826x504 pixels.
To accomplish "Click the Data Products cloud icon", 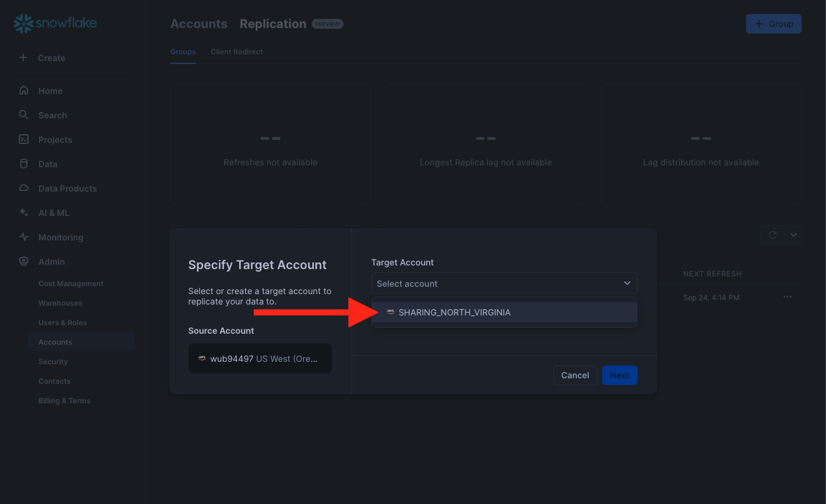I will coord(24,189).
